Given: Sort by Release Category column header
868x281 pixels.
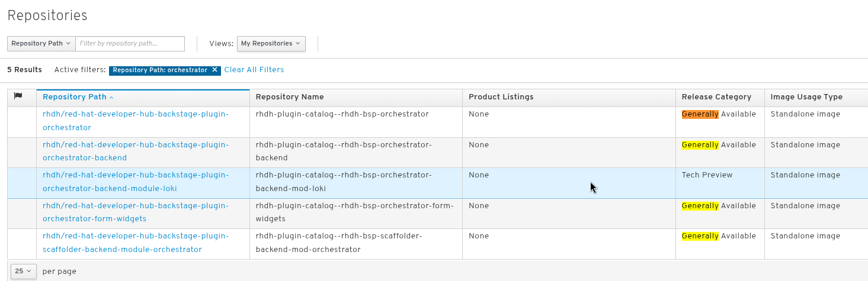Looking at the screenshot, I should coord(716,97).
